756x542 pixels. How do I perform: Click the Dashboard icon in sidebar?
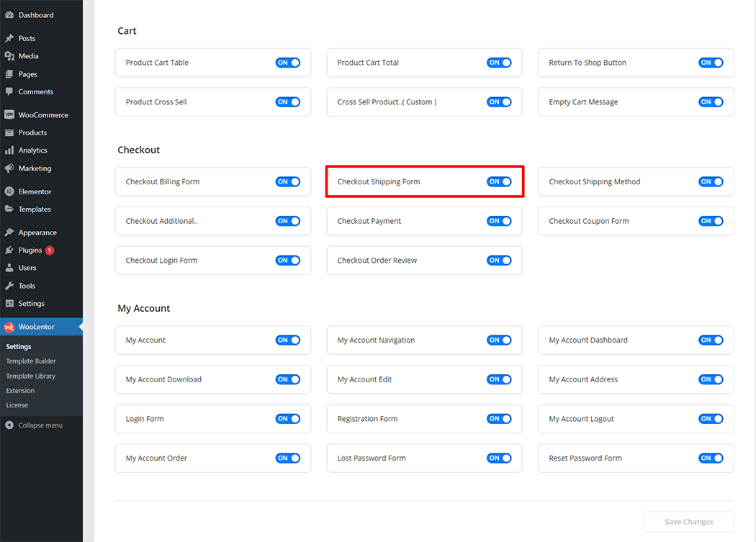tap(9, 15)
